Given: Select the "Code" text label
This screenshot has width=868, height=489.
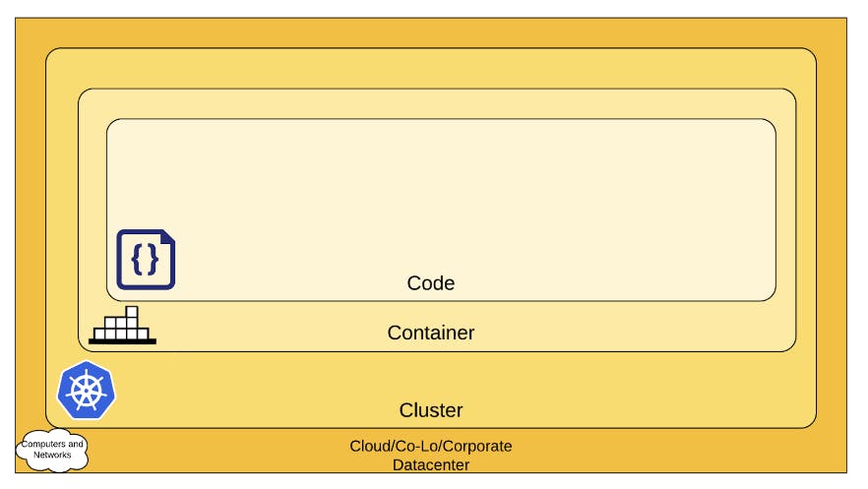Looking at the screenshot, I should (430, 283).
